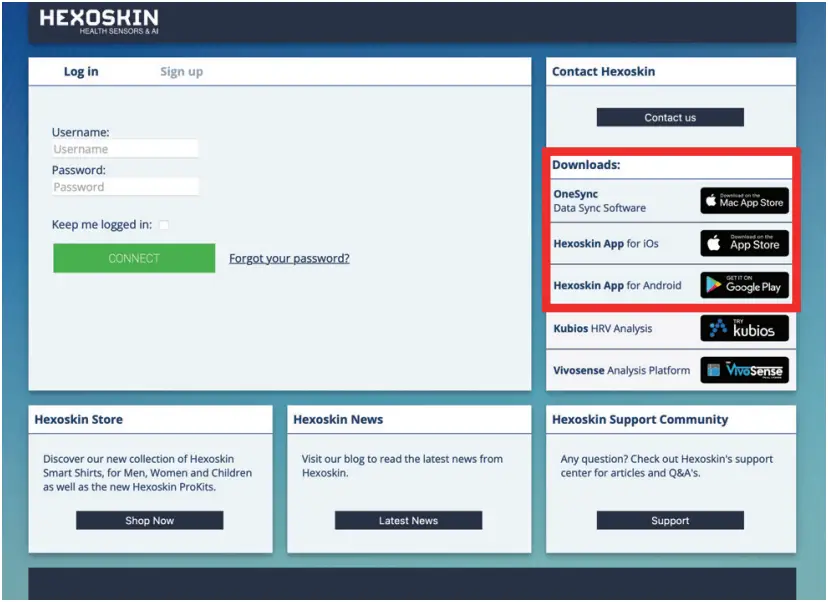Click the Support button
The height and width of the screenshot is (602, 828).
coord(669,520)
